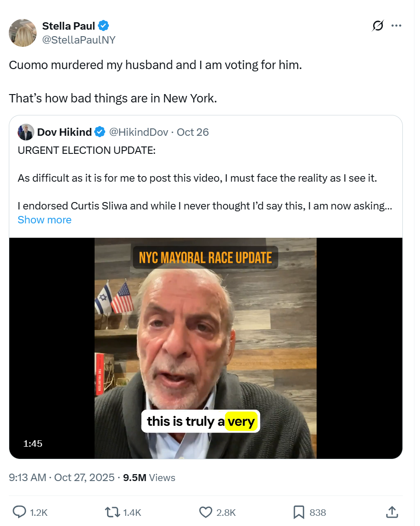Open Dov Hikind's profile name

point(64,132)
